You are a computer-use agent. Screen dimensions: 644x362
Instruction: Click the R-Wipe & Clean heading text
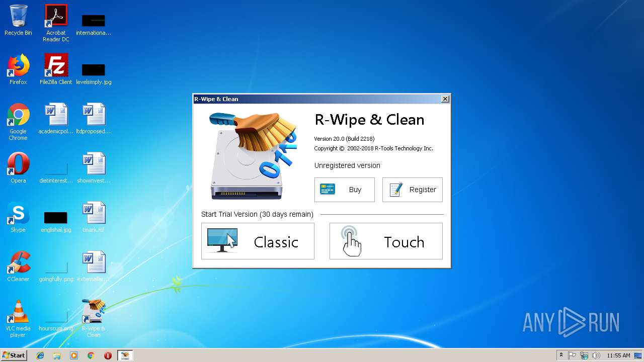tap(369, 120)
